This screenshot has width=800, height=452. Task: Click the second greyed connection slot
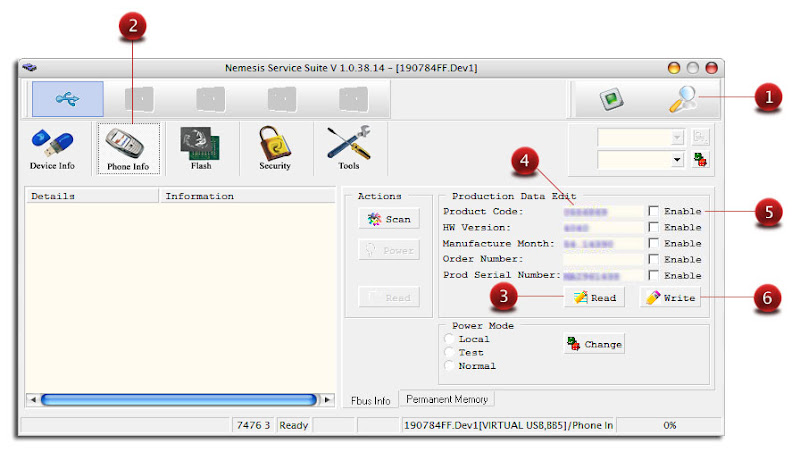(139, 99)
